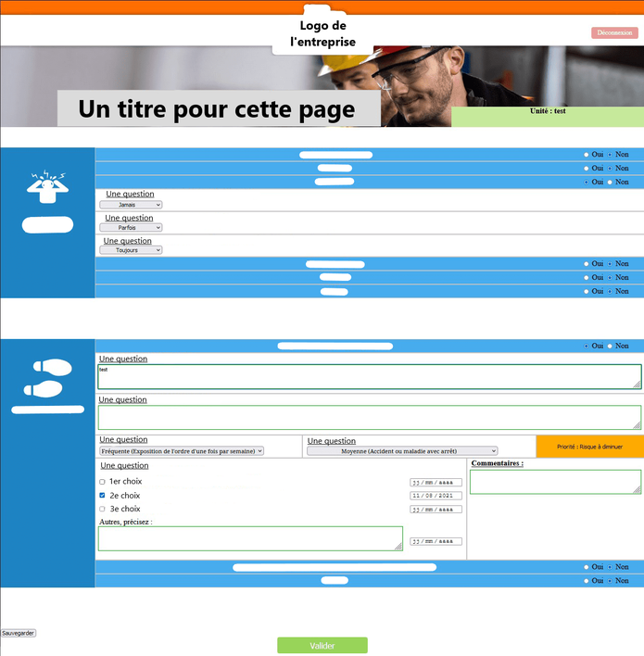The width and height of the screenshot is (644, 656).
Task: Click the date field beside Autres textarea
Action: coord(436,541)
